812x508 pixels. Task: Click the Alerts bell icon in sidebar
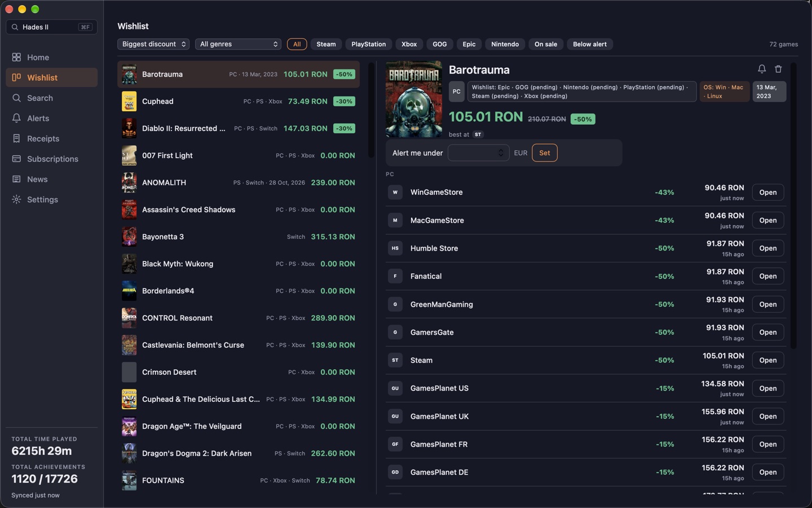(x=16, y=119)
